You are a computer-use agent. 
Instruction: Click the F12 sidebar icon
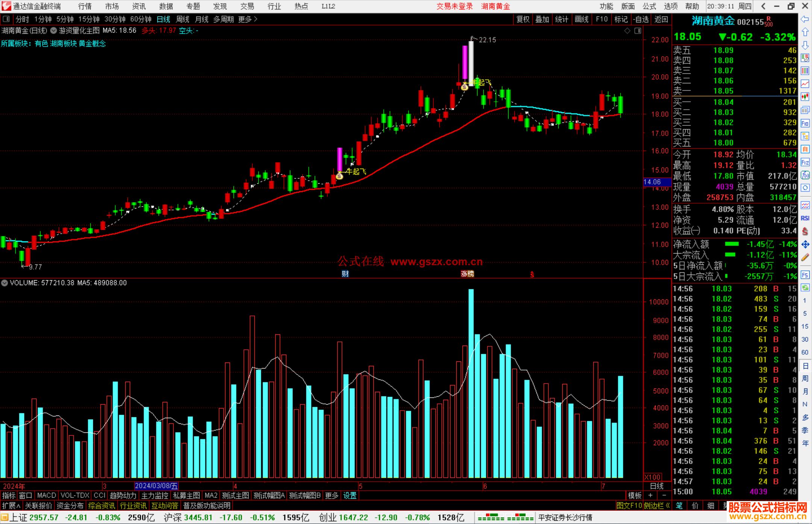click(805, 162)
